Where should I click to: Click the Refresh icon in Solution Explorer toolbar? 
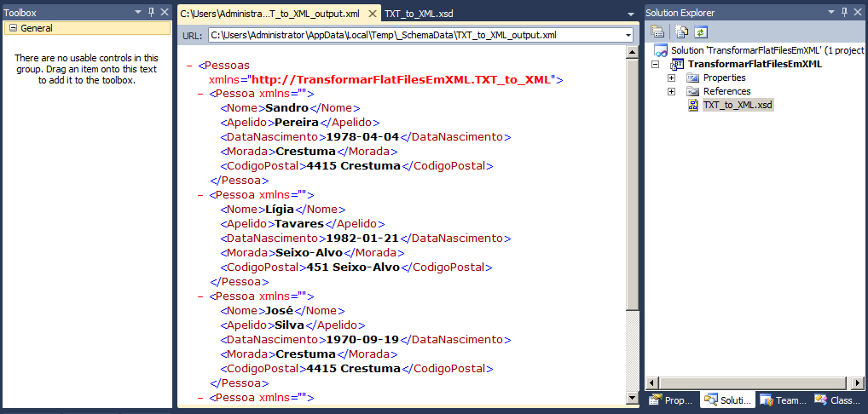coord(702,32)
